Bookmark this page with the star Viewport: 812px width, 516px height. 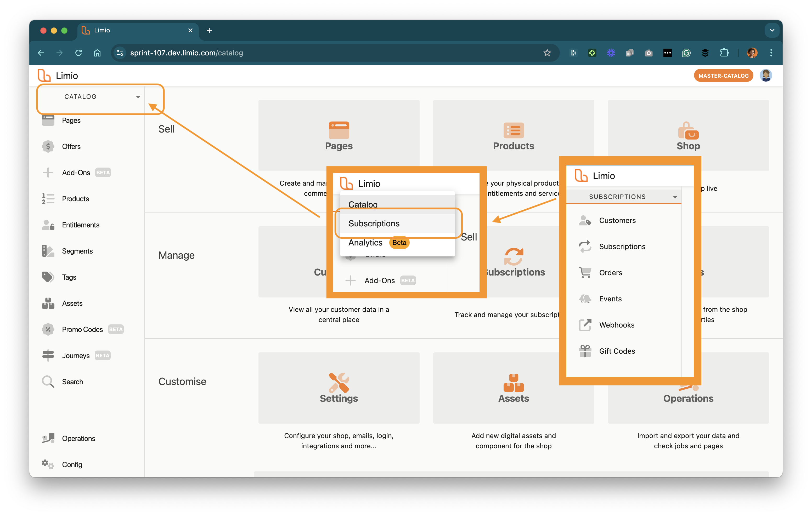pos(547,53)
